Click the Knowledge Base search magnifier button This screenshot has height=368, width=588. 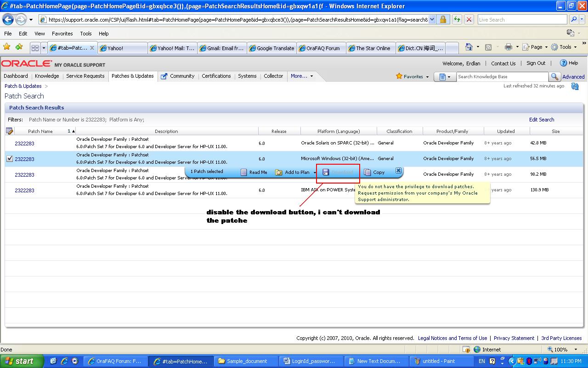pyautogui.click(x=555, y=77)
